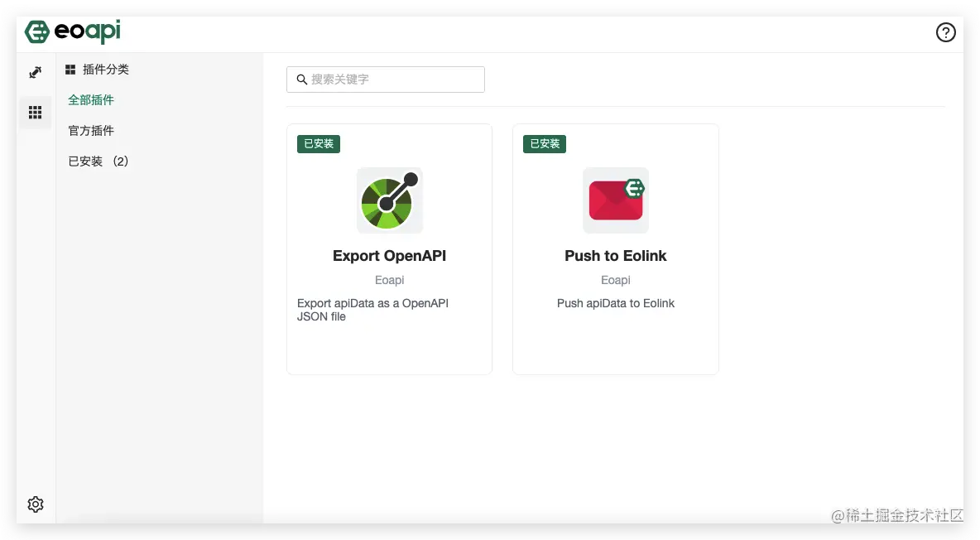Click 已安装 badge on Export OpenAPI card
Screen dimensions: 980x540
(319, 144)
